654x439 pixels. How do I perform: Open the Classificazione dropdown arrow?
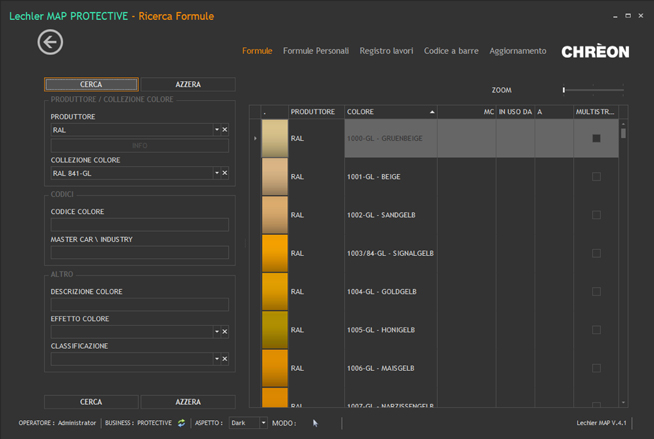coord(217,359)
